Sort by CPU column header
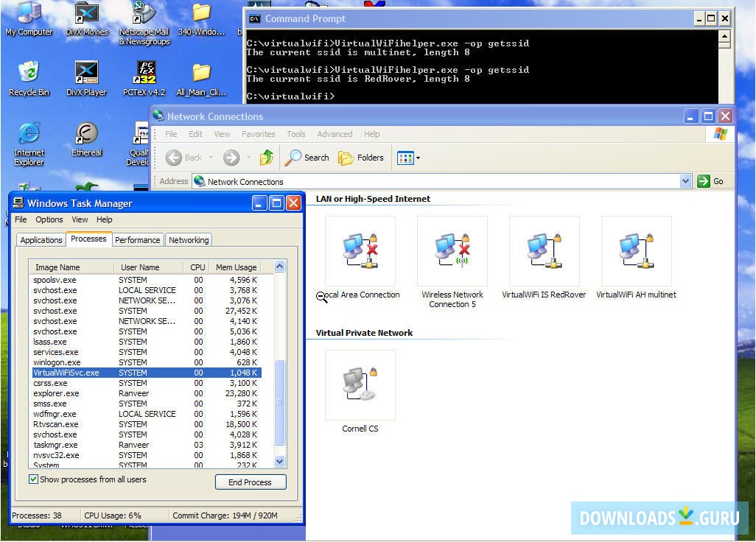This screenshot has height=542, width=756. point(197,267)
